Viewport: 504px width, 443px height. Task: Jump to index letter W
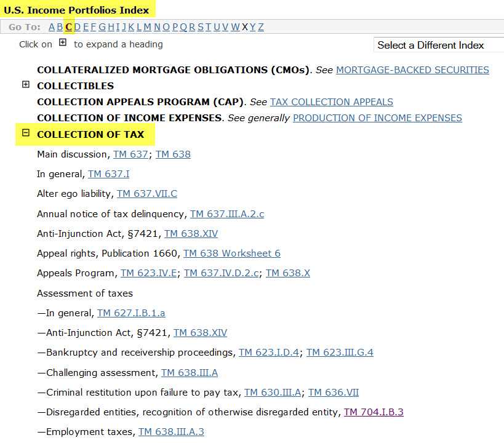pos(235,27)
